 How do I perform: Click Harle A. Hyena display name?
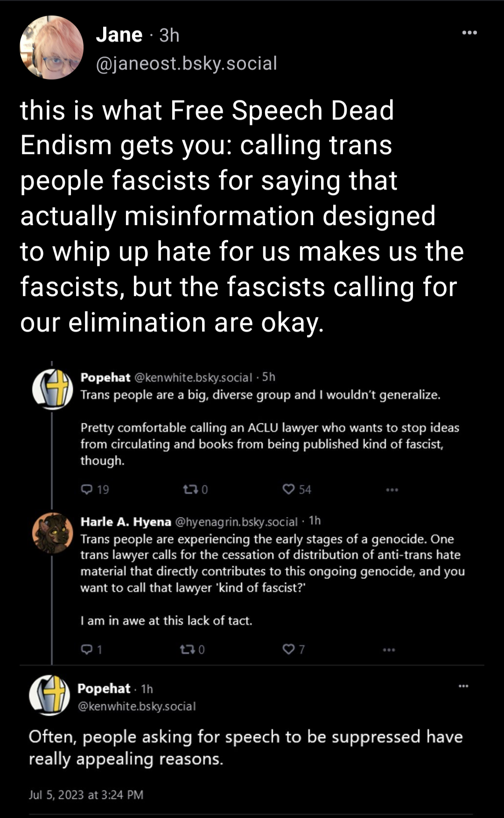(x=126, y=522)
